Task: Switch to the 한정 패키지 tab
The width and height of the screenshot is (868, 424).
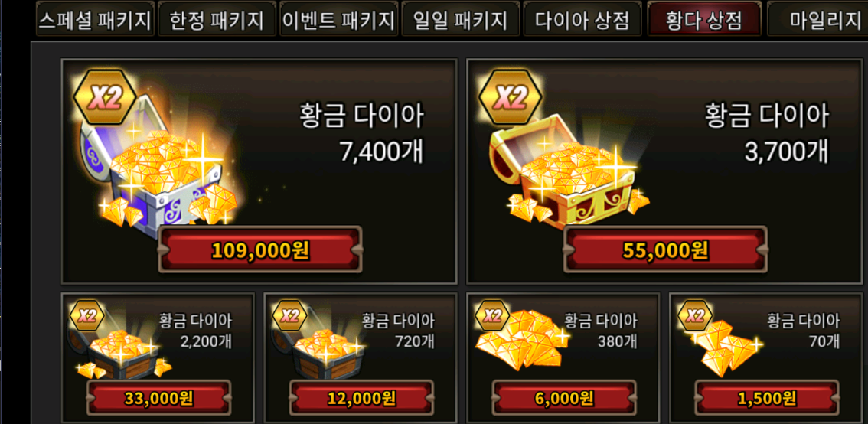Action: (217, 20)
